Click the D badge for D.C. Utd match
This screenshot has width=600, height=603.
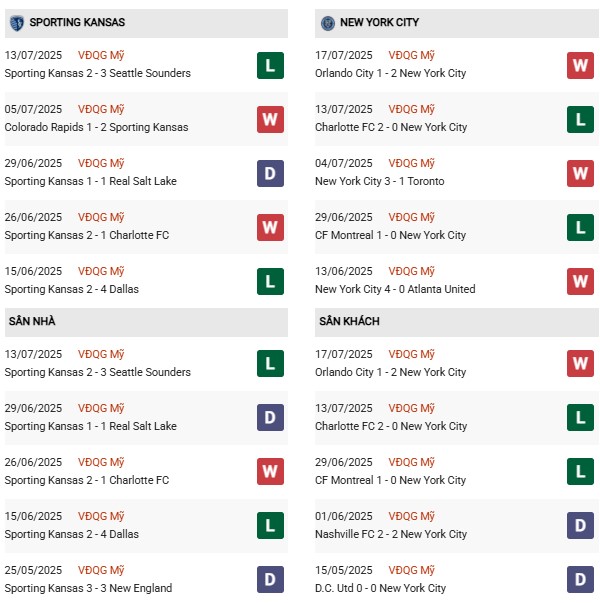click(580, 580)
